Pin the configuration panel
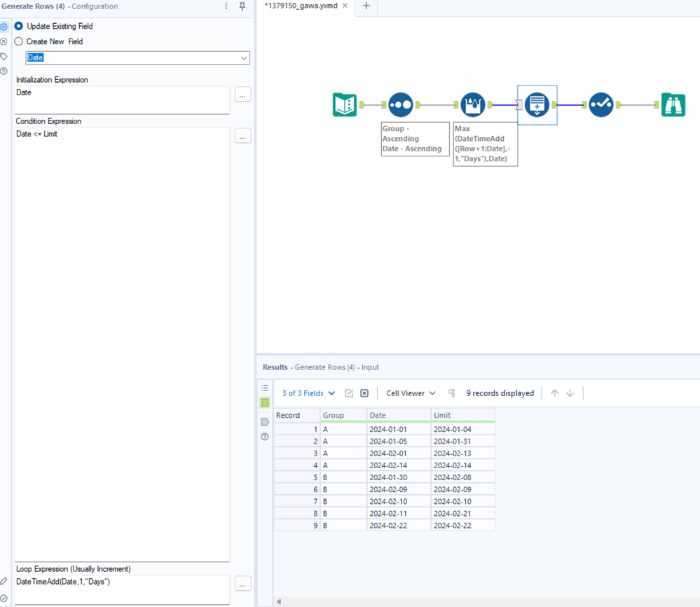700x607 pixels. (x=242, y=6)
